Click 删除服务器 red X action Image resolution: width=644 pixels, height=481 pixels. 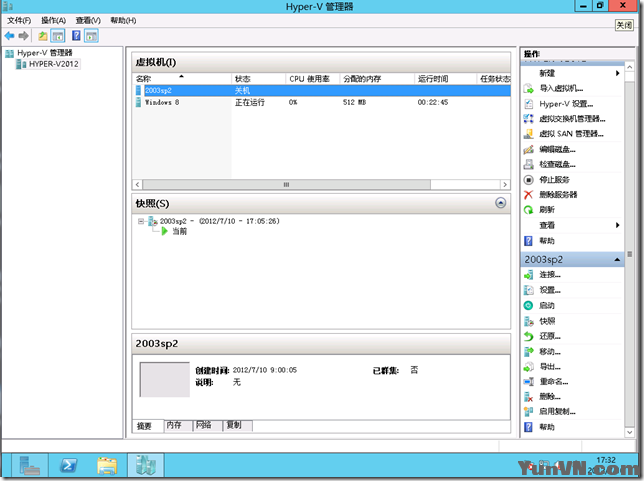point(528,194)
